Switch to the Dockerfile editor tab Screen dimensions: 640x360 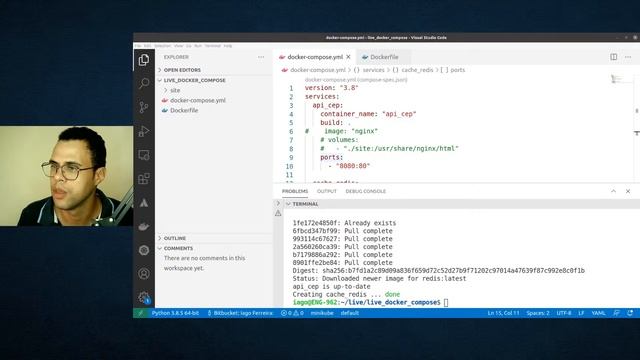(x=384, y=57)
